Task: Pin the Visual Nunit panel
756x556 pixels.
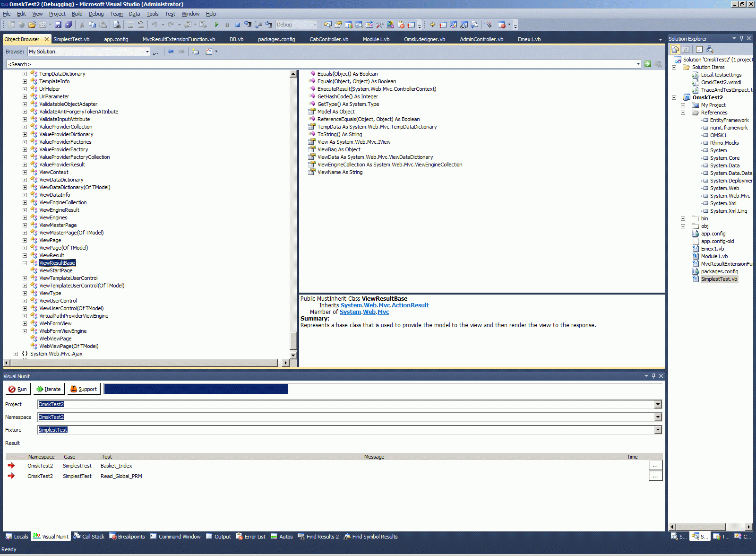Action: (x=653, y=376)
